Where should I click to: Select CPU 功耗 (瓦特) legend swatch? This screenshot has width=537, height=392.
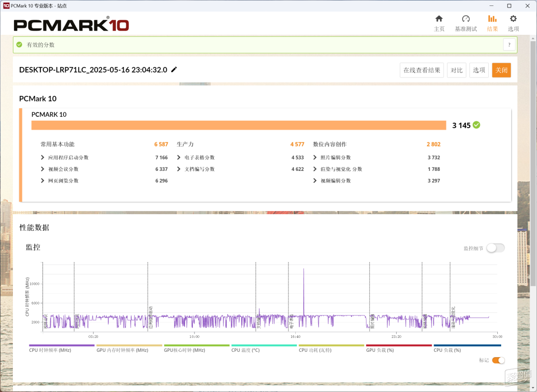332,345
